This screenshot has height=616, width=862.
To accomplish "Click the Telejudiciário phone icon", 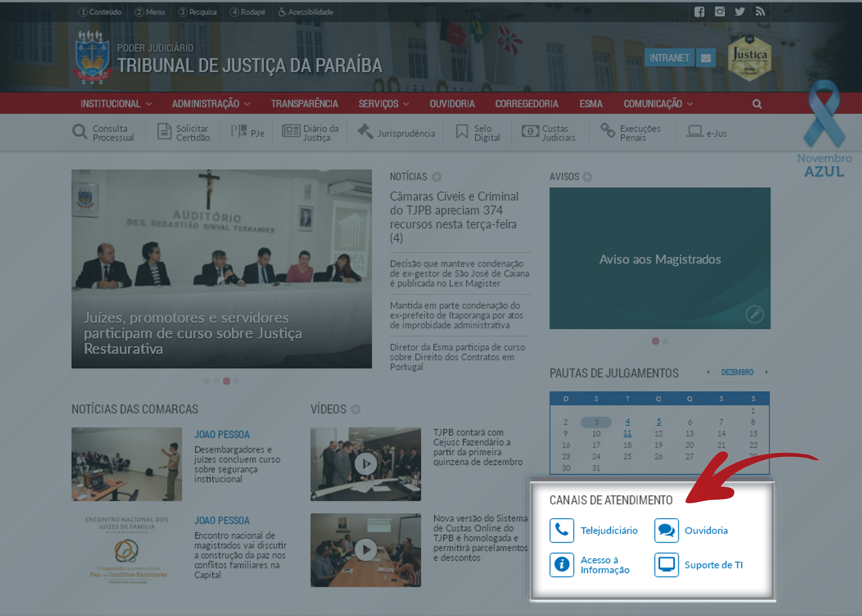I will click(x=562, y=530).
